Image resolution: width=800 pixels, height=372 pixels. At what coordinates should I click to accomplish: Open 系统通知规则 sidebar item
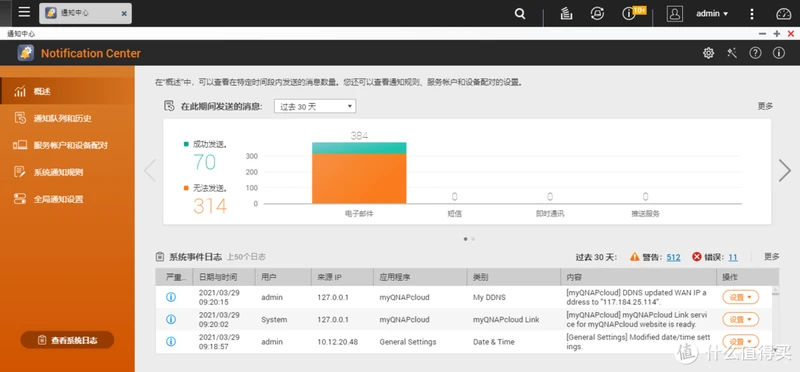[x=67, y=172]
